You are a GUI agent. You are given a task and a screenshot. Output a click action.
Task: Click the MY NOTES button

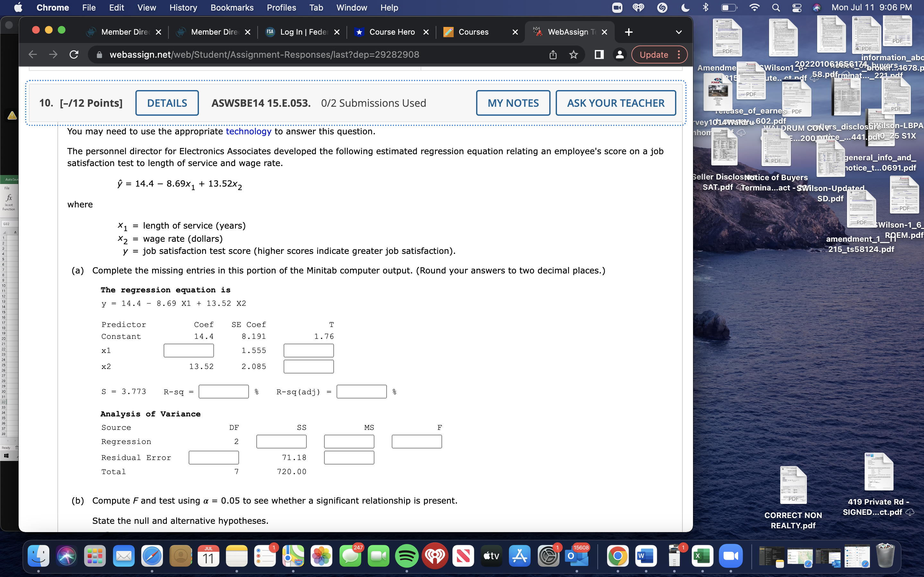pyautogui.click(x=513, y=103)
